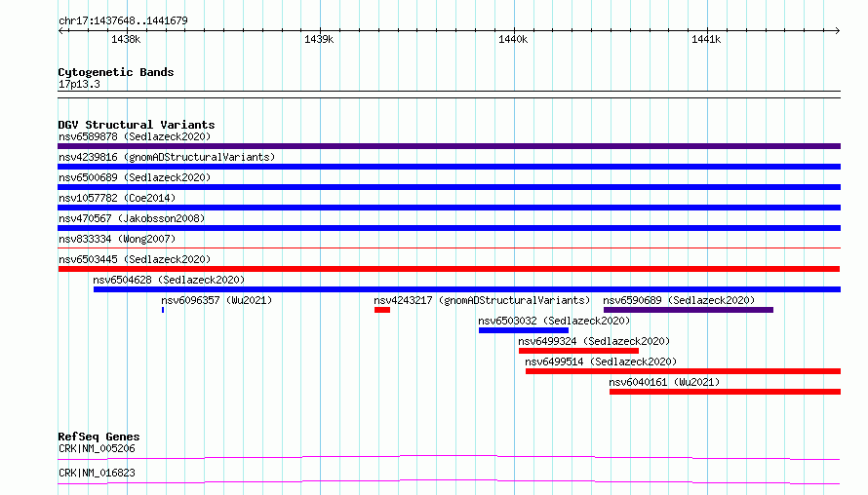Select the magenta CRK|NM_016823 transcript line

[x=449, y=481]
